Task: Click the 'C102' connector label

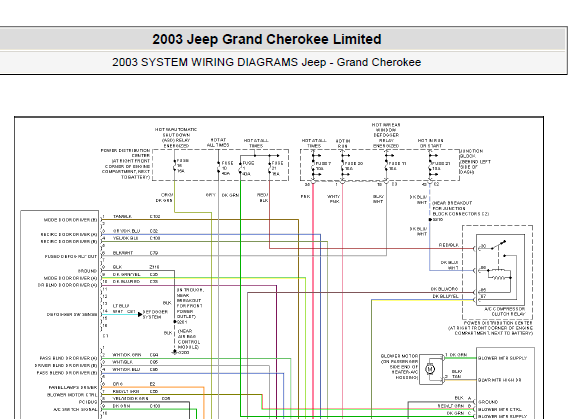Action: (155, 217)
